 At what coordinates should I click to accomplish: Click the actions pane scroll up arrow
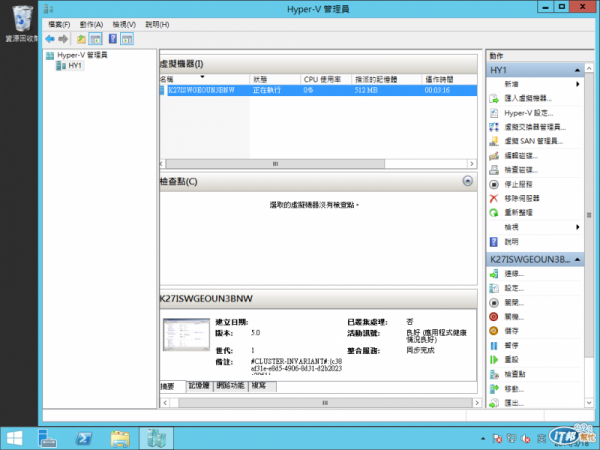[589, 68]
